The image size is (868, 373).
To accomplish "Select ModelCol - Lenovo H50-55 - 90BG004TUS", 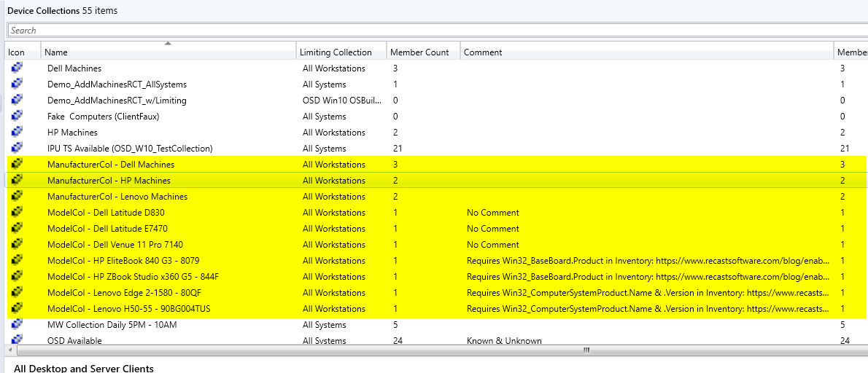I will tap(129, 309).
